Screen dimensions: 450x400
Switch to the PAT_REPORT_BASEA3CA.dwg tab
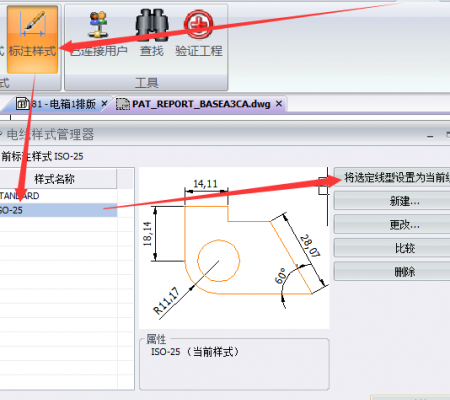tap(201, 104)
